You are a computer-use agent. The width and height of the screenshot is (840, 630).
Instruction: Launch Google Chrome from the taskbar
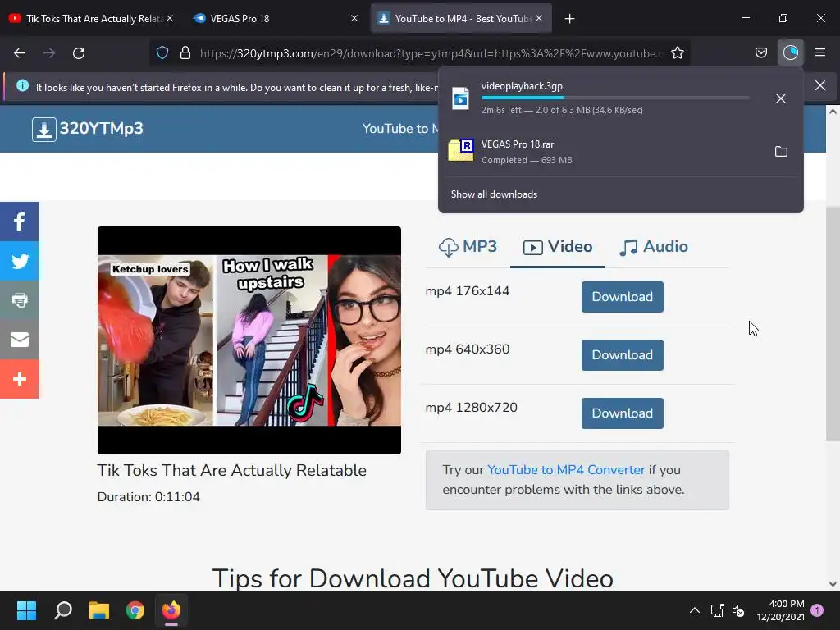135,610
